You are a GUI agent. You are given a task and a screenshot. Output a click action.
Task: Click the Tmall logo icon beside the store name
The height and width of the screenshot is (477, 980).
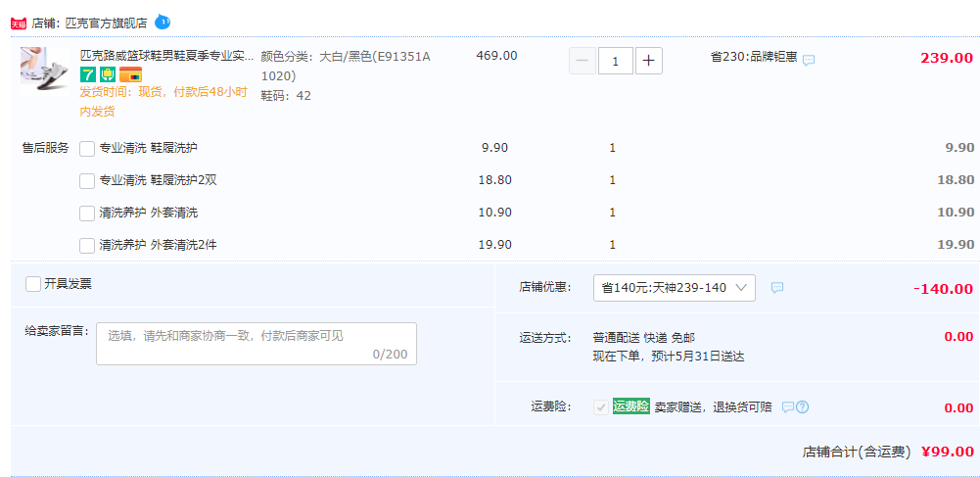[x=19, y=24]
